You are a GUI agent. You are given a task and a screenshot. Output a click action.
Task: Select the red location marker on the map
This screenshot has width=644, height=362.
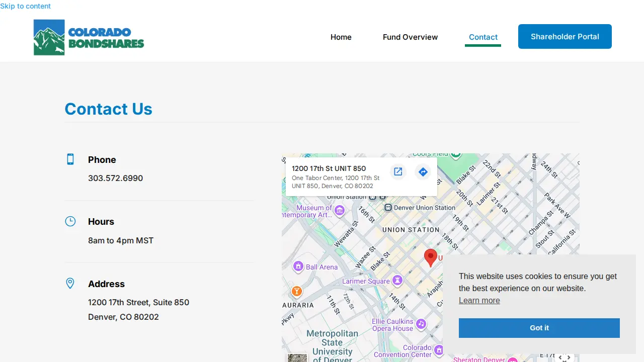pos(430,258)
